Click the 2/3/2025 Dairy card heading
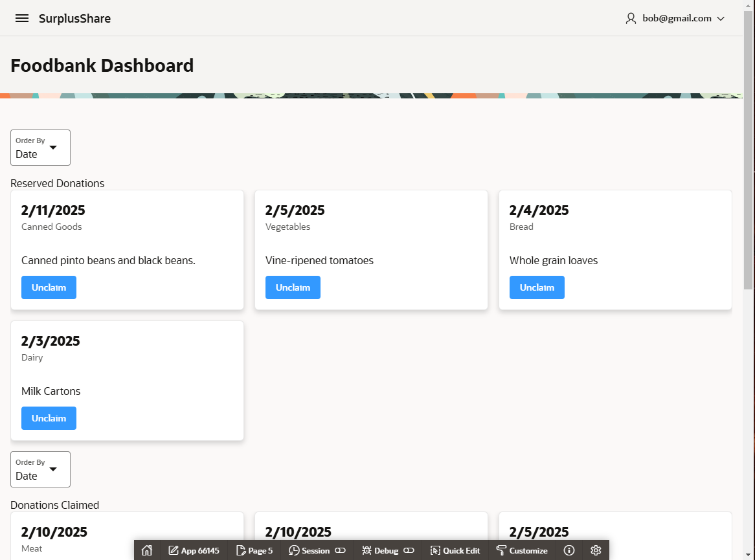Image resolution: width=755 pixels, height=560 pixels. tap(51, 341)
